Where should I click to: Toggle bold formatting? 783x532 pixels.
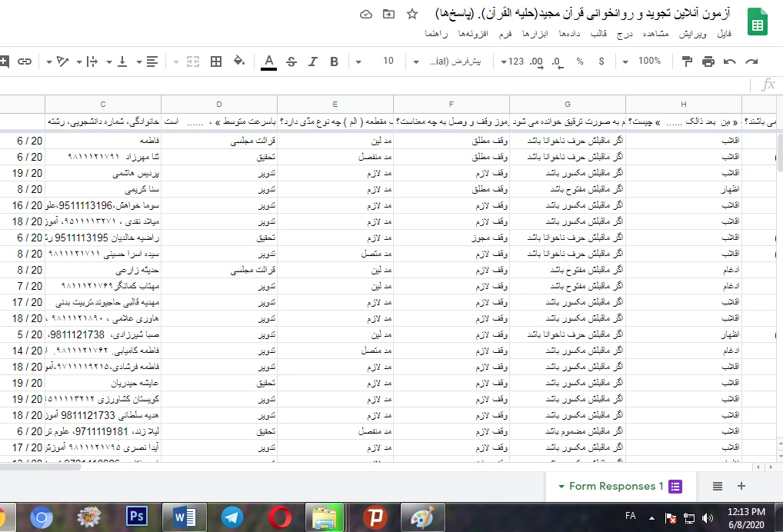tap(334, 62)
